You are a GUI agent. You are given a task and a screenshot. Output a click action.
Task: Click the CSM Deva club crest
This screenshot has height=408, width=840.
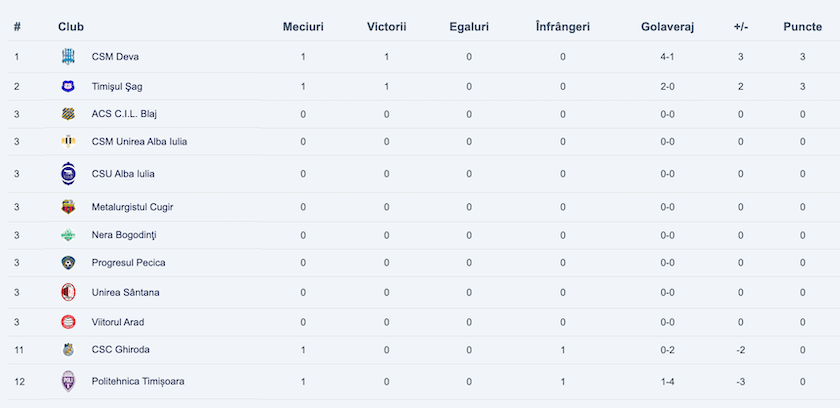[68, 57]
